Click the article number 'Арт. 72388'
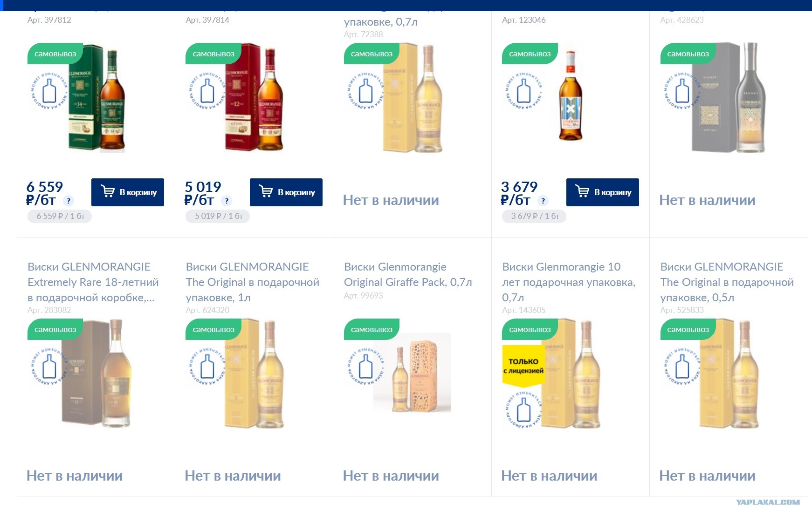 [x=364, y=34]
